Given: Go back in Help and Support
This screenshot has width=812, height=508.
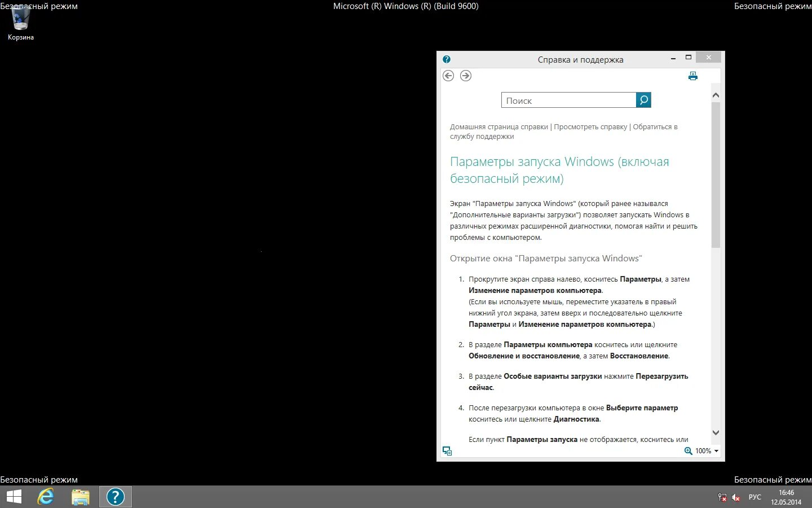Looking at the screenshot, I should 448,76.
